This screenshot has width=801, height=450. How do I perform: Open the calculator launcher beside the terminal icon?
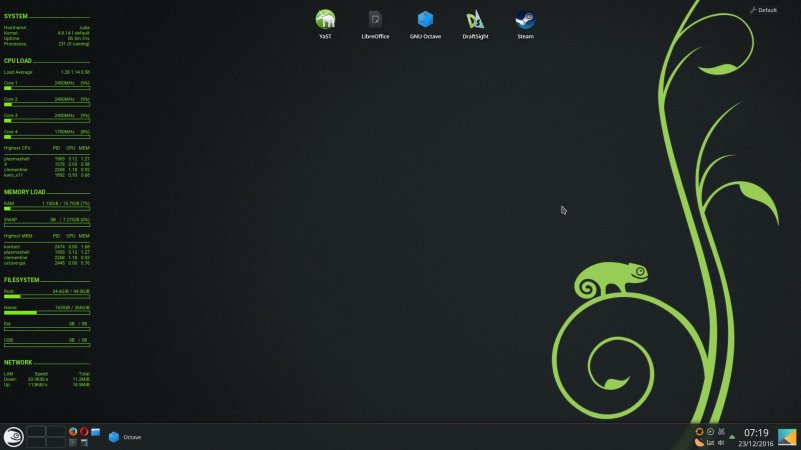click(x=84, y=443)
